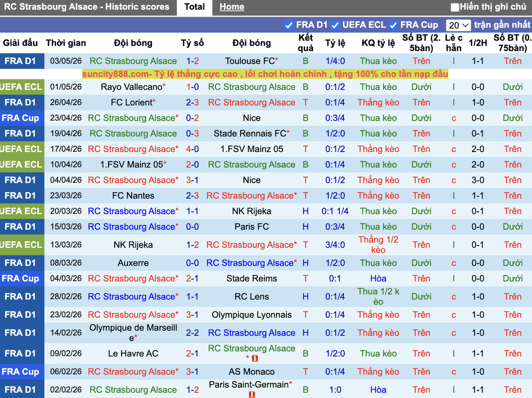Image resolution: width=532 pixels, height=398 pixels.
Task: Click the 0:1 1/4 odds in the Rijeka row
Action: (335, 211)
